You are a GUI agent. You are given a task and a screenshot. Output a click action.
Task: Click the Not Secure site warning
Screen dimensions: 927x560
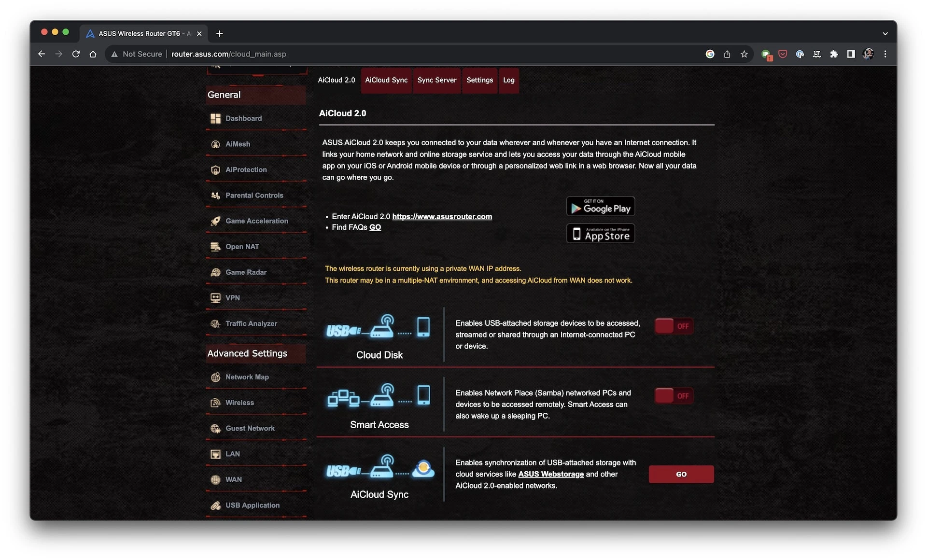(x=137, y=54)
